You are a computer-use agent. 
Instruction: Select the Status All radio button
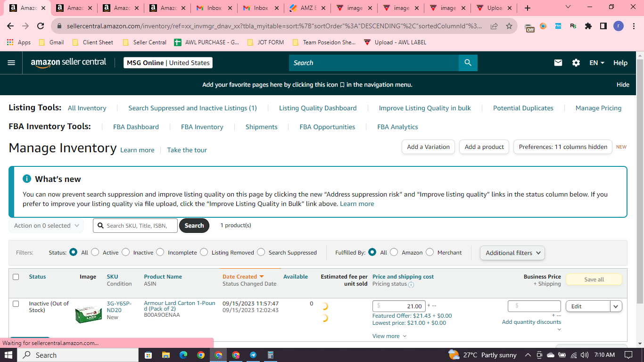[x=73, y=252]
